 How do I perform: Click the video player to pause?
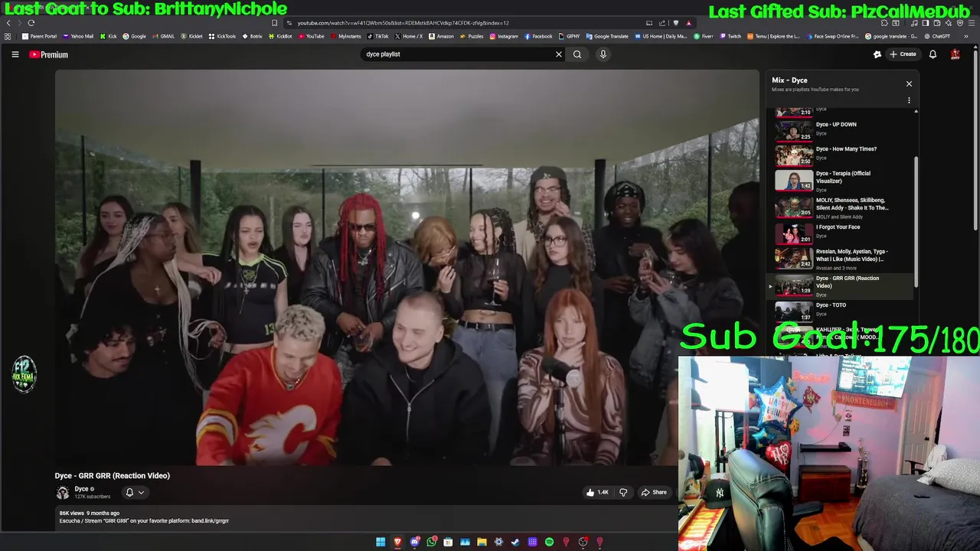[x=407, y=267]
